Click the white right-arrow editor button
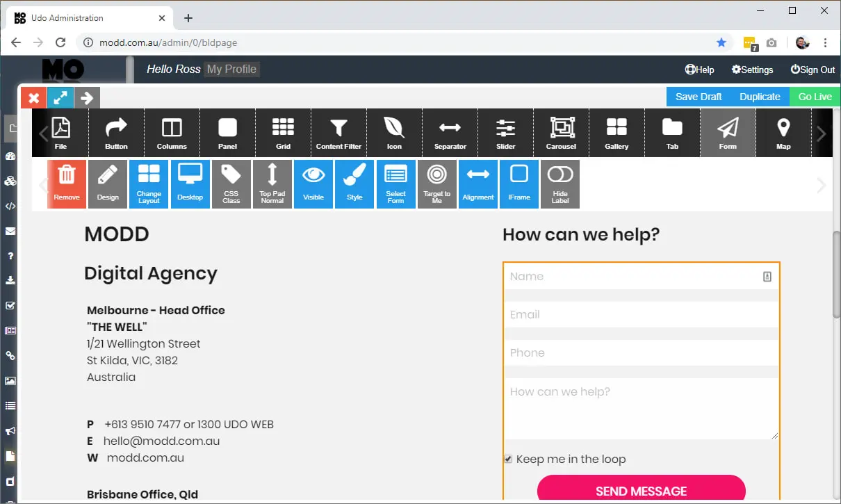The height and width of the screenshot is (504, 841). [x=87, y=98]
